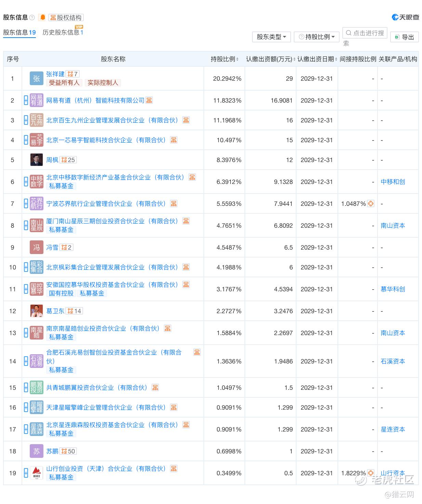Open equity chart icon for 北京枫彩集合企业管理发展合伙企业
This screenshot has height=504, width=422.
pos(186,267)
